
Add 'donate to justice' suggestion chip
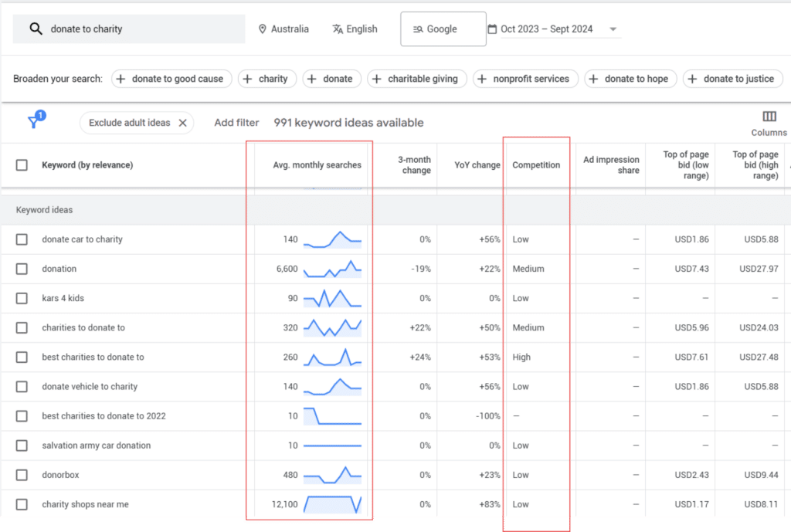[733, 79]
